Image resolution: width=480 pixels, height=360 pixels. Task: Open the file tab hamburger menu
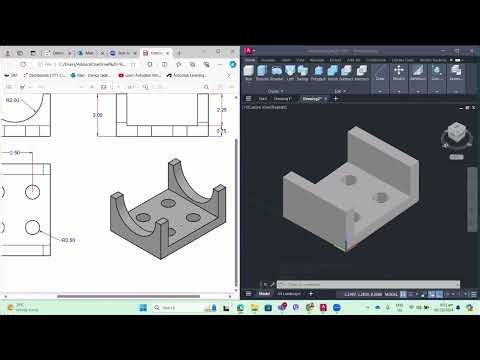[248, 99]
